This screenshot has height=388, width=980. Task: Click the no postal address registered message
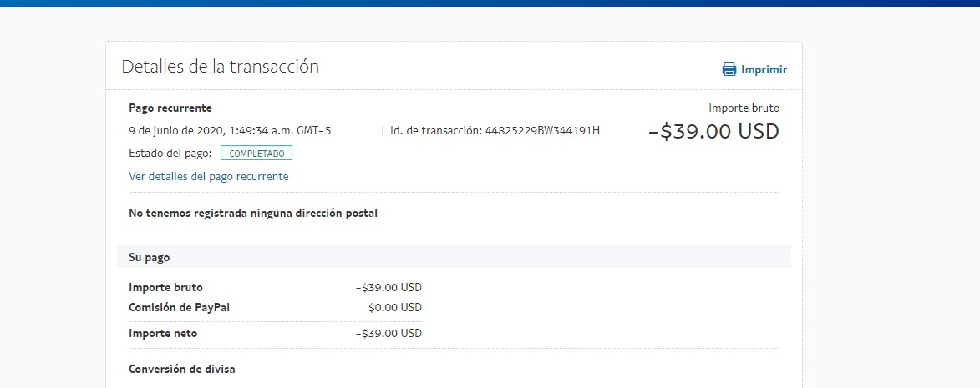coord(253,214)
